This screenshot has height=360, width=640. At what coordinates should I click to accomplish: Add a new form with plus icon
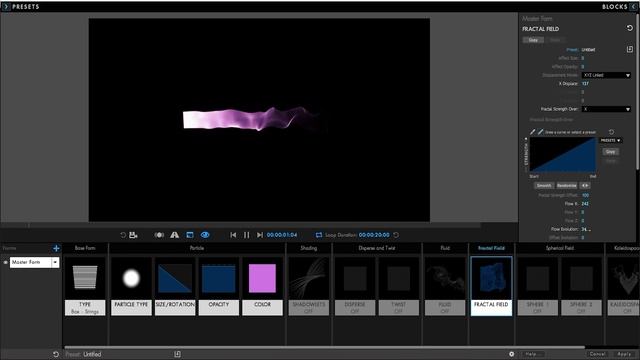click(x=56, y=248)
